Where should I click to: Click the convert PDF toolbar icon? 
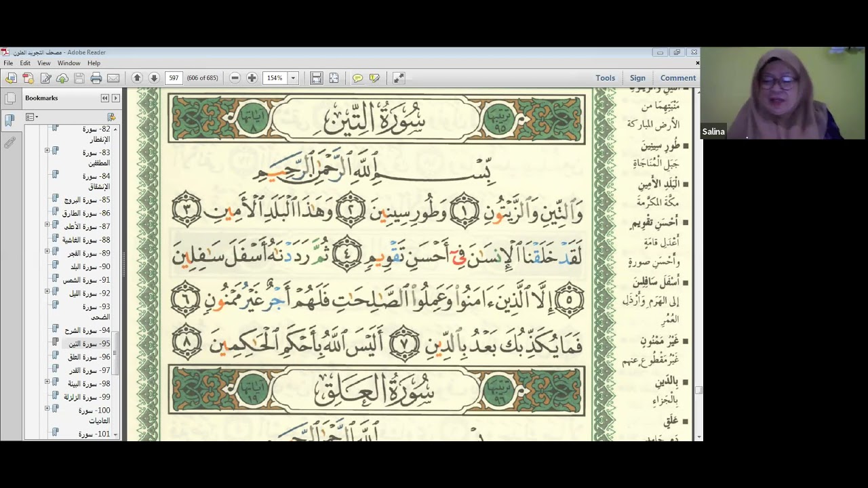point(28,79)
